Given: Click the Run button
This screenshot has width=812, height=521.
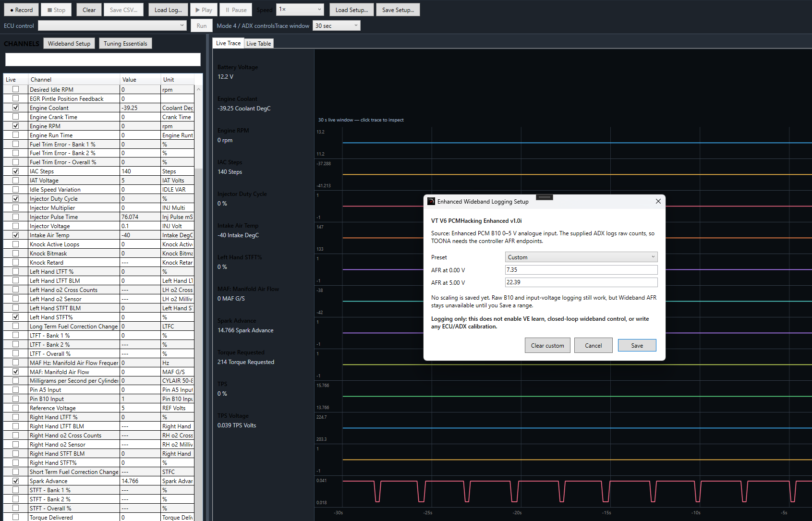Looking at the screenshot, I should [x=202, y=26].
